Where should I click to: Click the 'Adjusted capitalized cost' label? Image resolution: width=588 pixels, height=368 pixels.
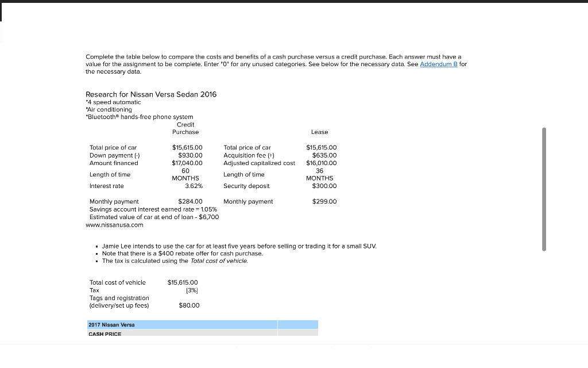(259, 163)
